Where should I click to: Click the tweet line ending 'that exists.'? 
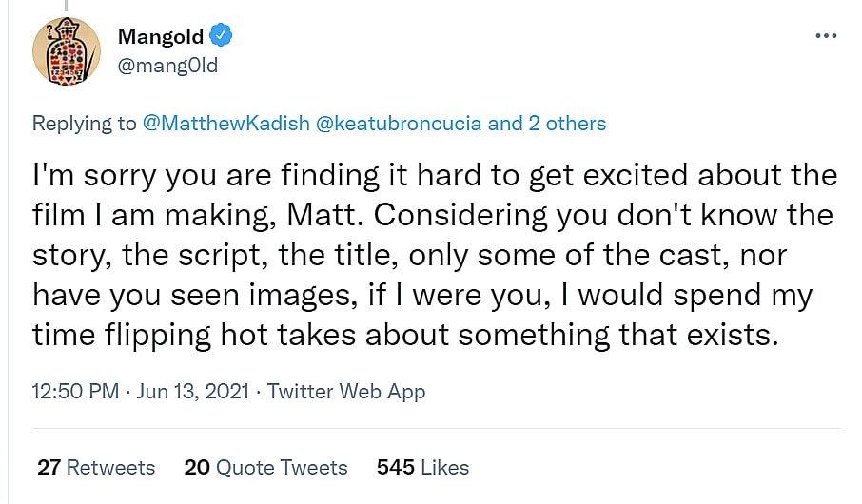tap(405, 336)
